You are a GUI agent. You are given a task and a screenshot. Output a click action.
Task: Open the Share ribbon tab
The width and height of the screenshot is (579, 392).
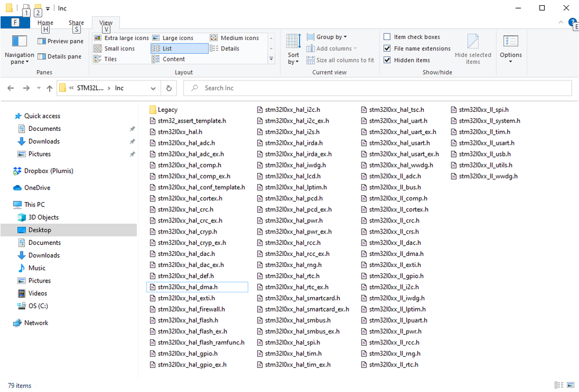click(x=76, y=23)
